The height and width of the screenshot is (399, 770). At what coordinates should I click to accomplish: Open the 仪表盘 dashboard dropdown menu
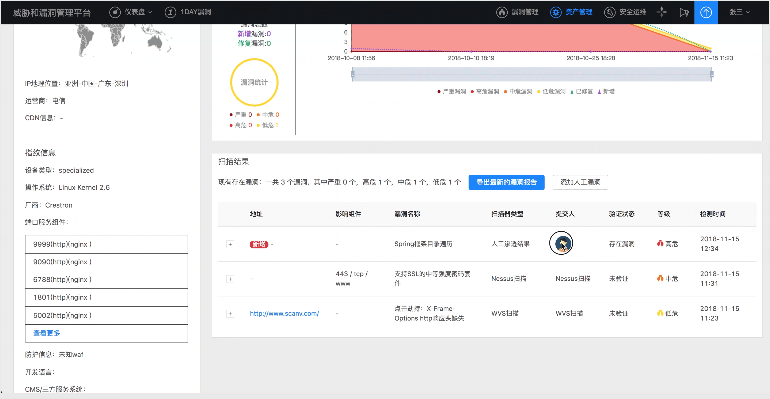(131, 12)
